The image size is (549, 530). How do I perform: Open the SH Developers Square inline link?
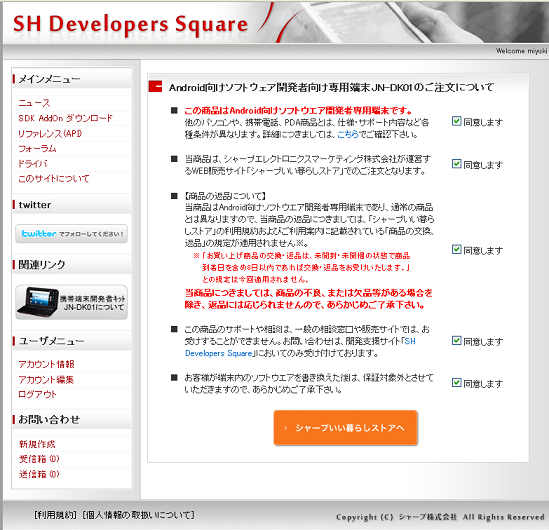(x=218, y=353)
